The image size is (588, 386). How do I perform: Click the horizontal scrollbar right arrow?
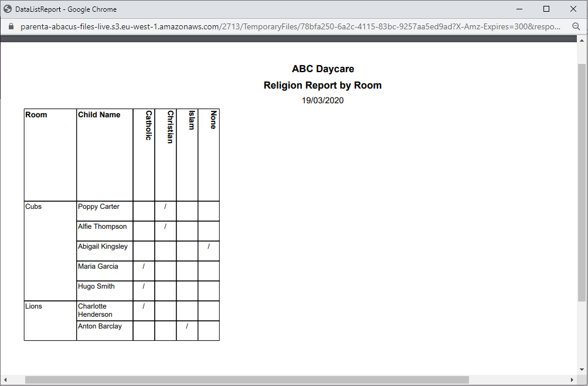572,380
